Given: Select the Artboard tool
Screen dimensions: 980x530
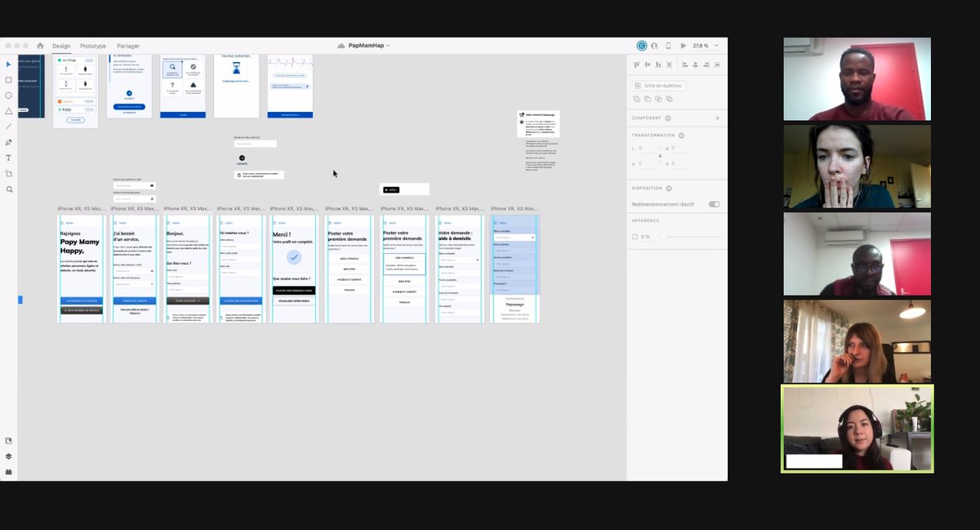Looking at the screenshot, I should [x=9, y=173].
